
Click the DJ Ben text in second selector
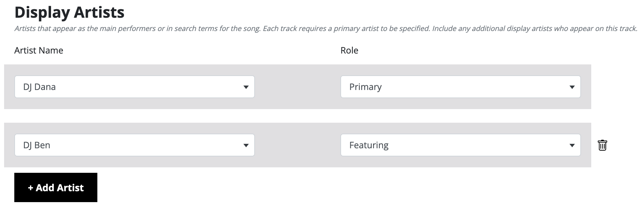click(x=37, y=145)
